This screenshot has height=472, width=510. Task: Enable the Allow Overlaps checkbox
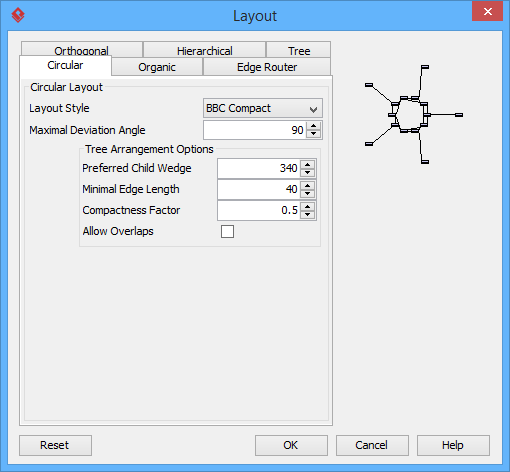pyautogui.click(x=227, y=231)
